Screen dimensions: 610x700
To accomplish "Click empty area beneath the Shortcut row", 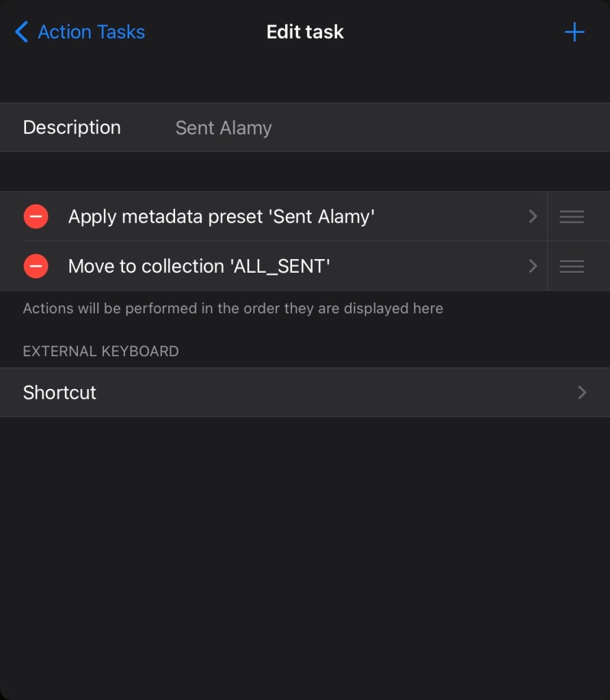I will (305, 547).
